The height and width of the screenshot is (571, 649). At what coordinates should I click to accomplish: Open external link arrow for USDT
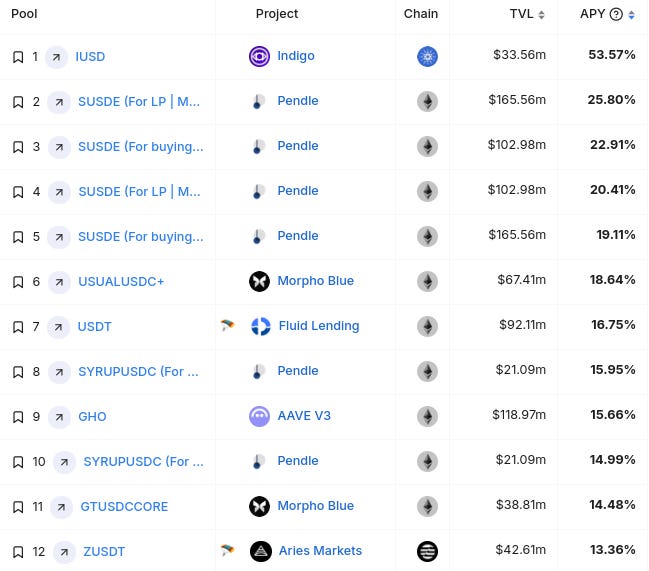click(58, 327)
